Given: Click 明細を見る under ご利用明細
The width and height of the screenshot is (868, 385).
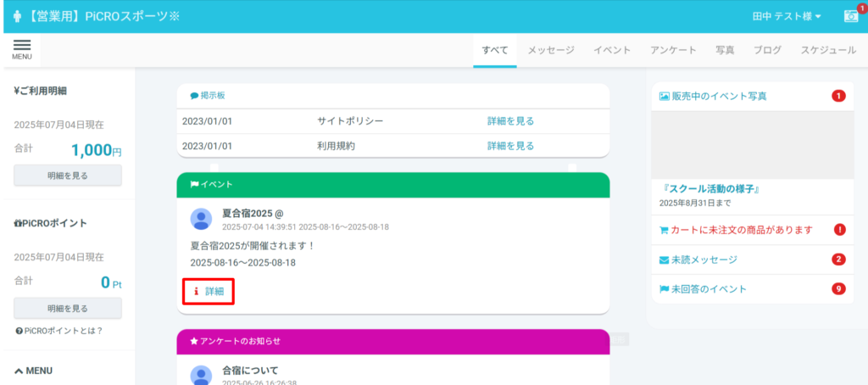Looking at the screenshot, I should tap(68, 176).
